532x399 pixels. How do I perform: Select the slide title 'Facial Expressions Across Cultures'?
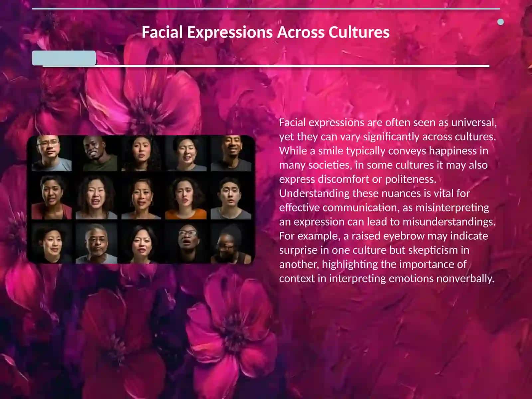265,32
